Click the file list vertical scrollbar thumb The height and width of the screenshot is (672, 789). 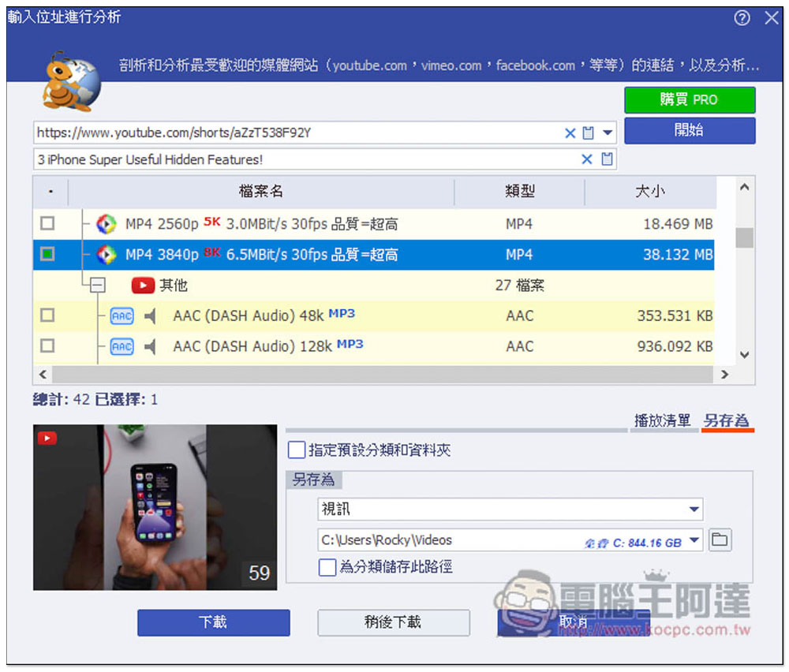coord(744,238)
